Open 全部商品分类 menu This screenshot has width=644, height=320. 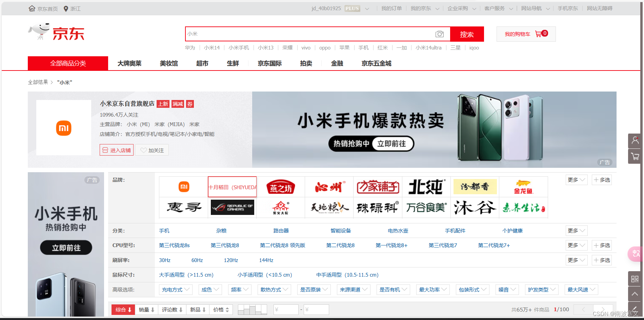pyautogui.click(x=68, y=63)
